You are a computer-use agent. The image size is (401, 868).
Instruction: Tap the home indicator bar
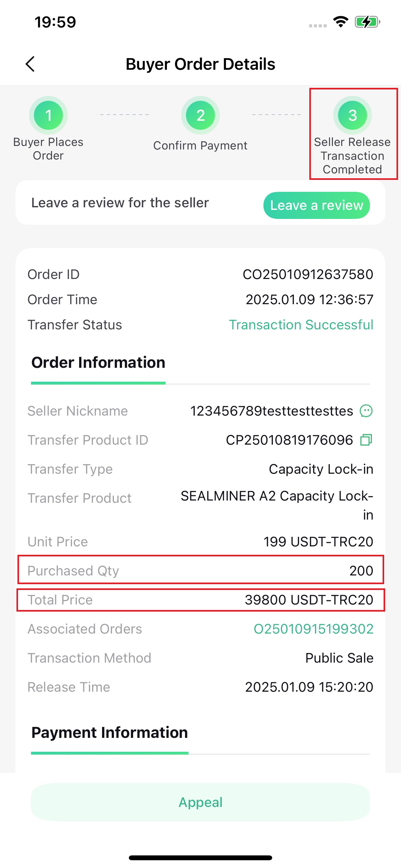coord(200,858)
